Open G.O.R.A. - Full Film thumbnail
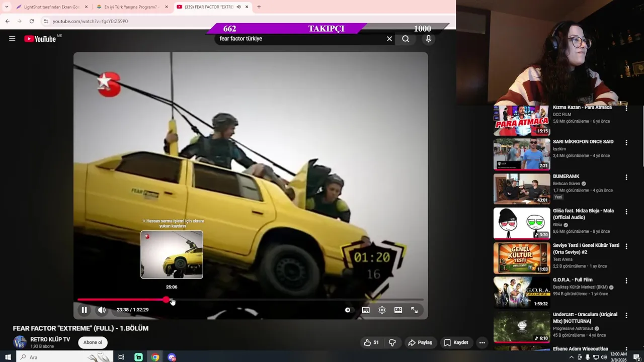Screen dimensions: 644x362 [x=522, y=293]
